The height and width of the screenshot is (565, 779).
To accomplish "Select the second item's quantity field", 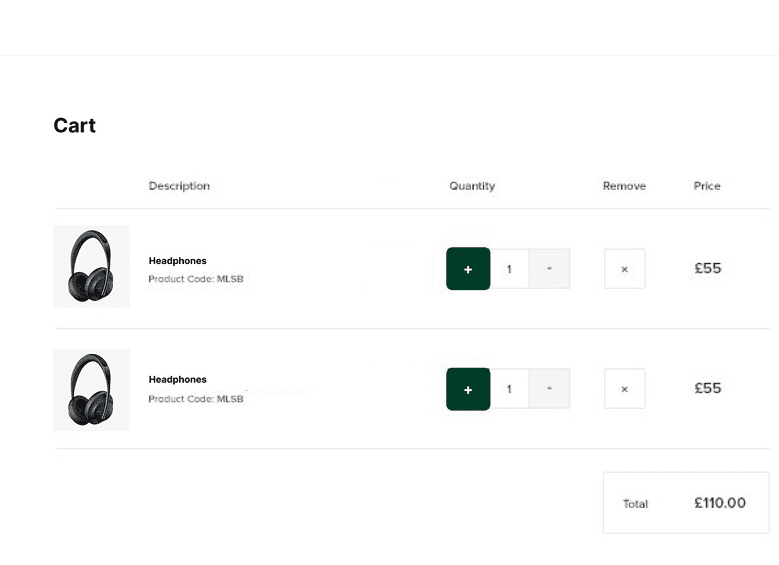I will 509,389.
